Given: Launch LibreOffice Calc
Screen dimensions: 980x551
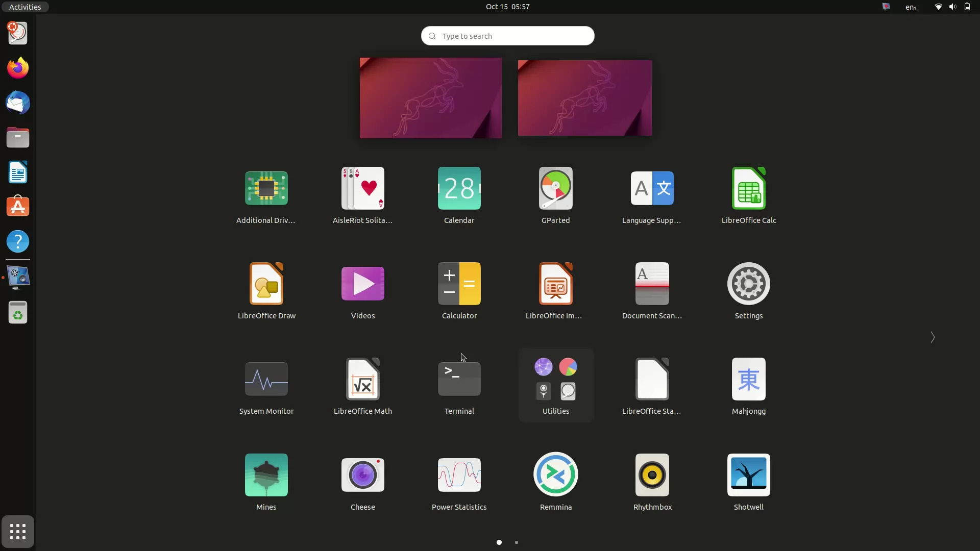Looking at the screenshot, I should point(748,188).
